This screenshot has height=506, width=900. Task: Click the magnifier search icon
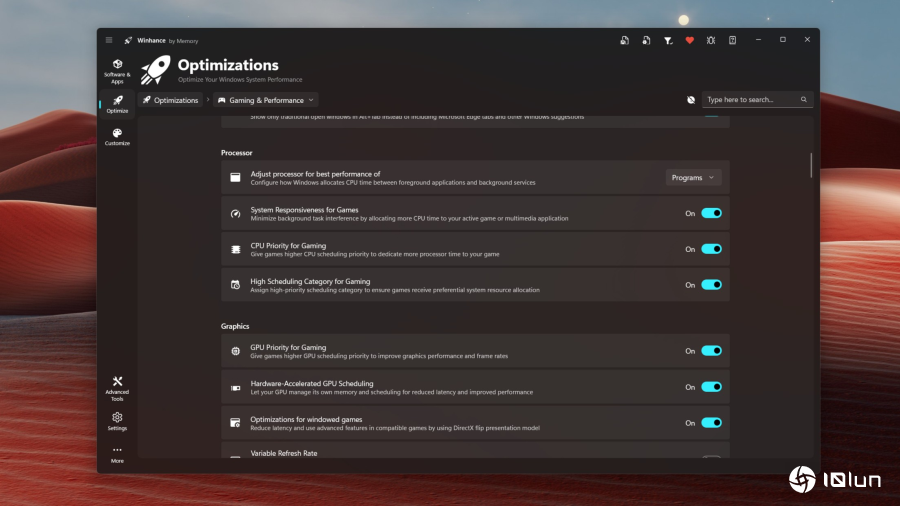point(804,100)
